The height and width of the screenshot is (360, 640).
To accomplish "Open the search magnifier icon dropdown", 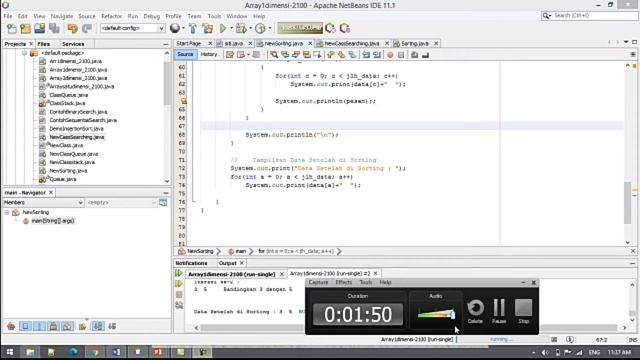I will [547, 16].
